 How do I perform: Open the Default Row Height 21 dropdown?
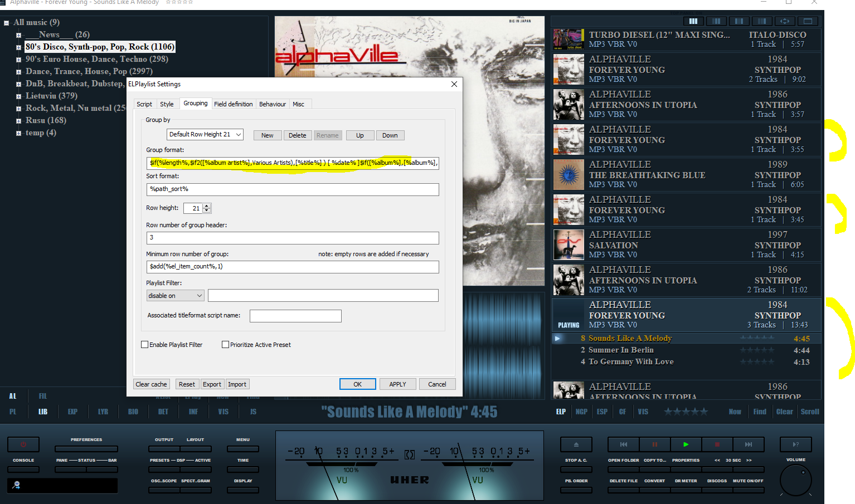[205, 134]
